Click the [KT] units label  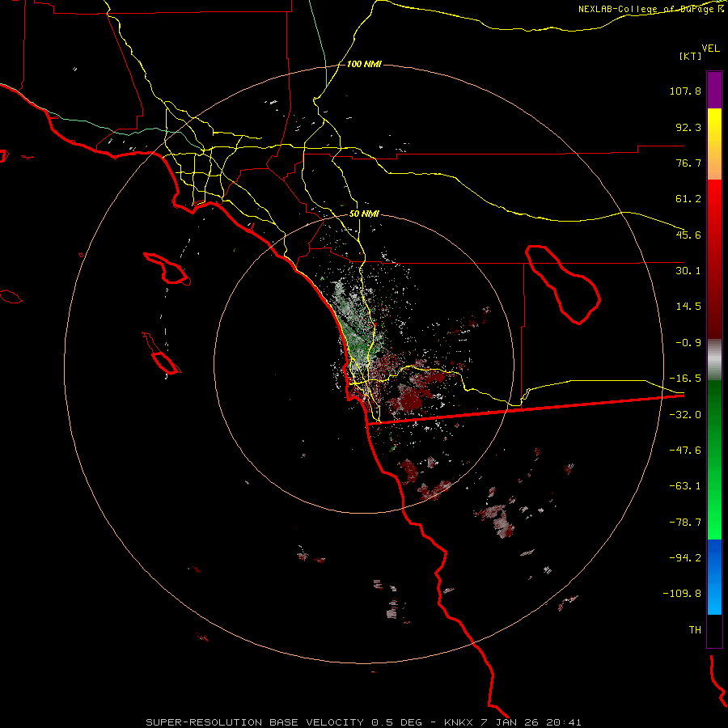(x=691, y=56)
